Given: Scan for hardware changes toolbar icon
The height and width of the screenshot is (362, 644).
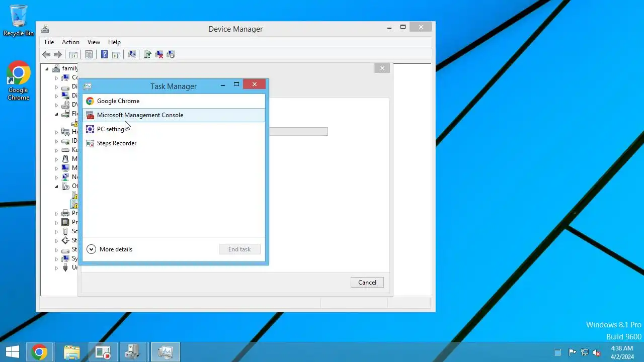Looking at the screenshot, I should pyautogui.click(x=132, y=54).
